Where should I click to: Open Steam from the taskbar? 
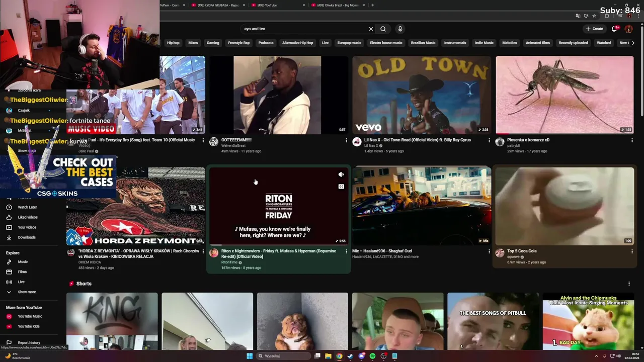coord(350,356)
